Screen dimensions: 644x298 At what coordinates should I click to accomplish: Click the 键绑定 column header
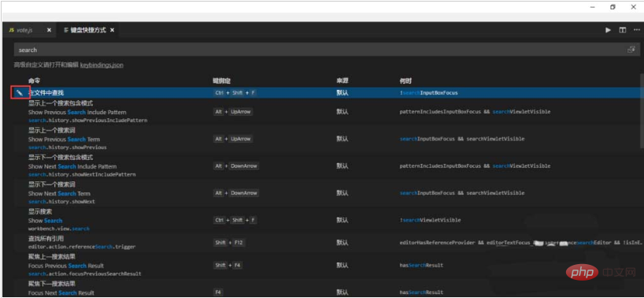(221, 81)
